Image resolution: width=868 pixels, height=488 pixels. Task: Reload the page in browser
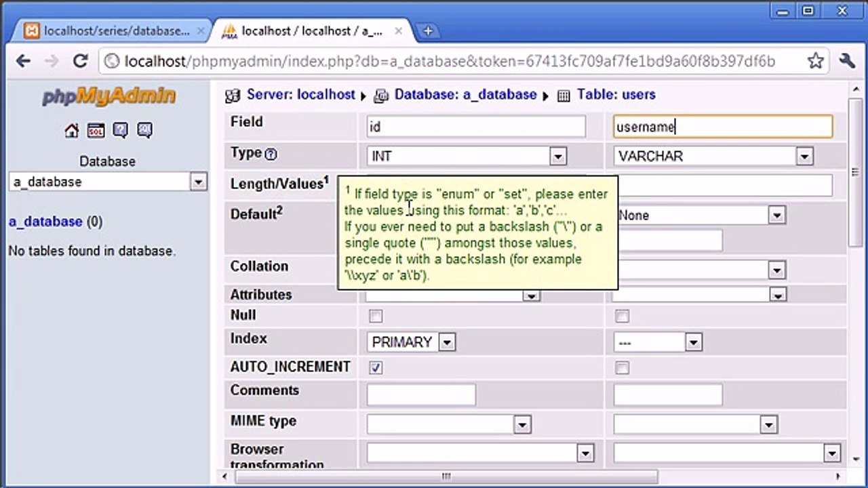coord(80,61)
